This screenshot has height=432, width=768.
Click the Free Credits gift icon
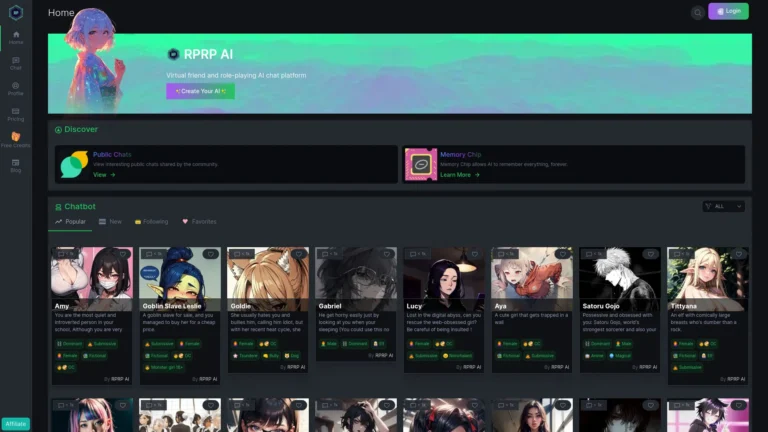click(x=15, y=139)
